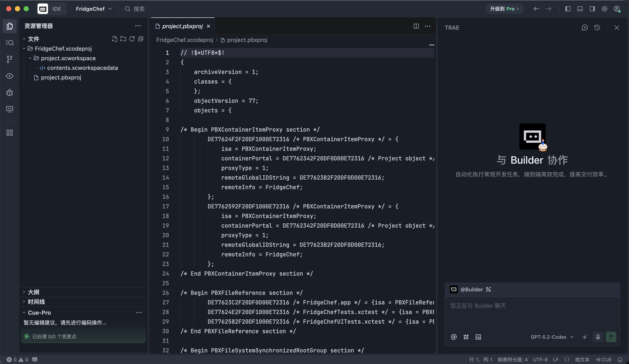
Task: Click the chat history icon in TRAE panel
Action: point(597,28)
